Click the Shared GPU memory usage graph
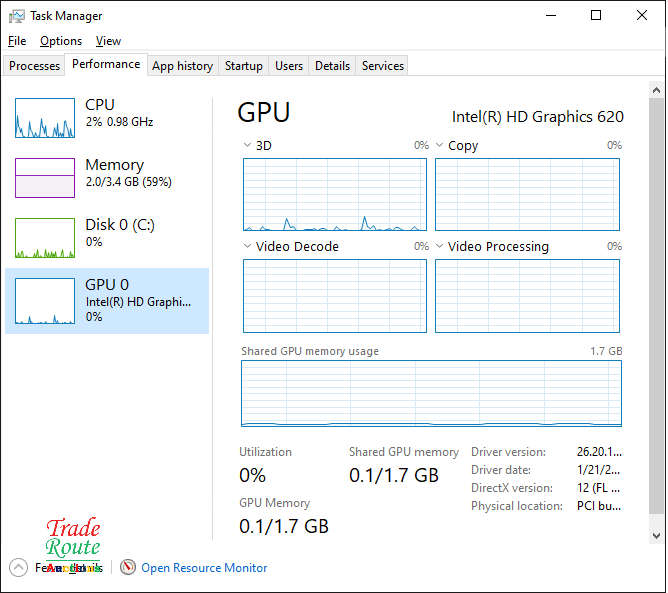 pyautogui.click(x=431, y=394)
